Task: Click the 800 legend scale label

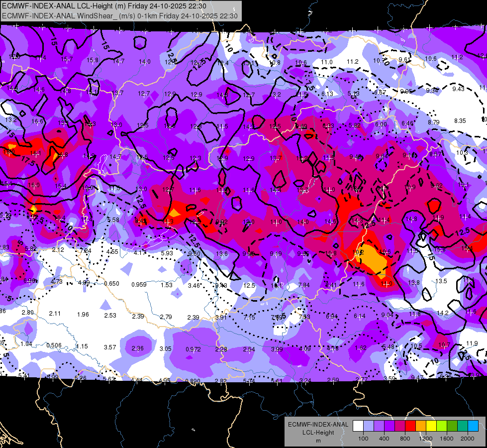Action: (x=405, y=439)
